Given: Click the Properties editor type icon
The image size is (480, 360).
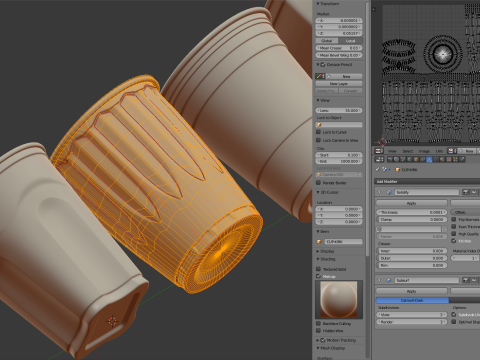Looking at the screenshot, I should pos(379,159).
